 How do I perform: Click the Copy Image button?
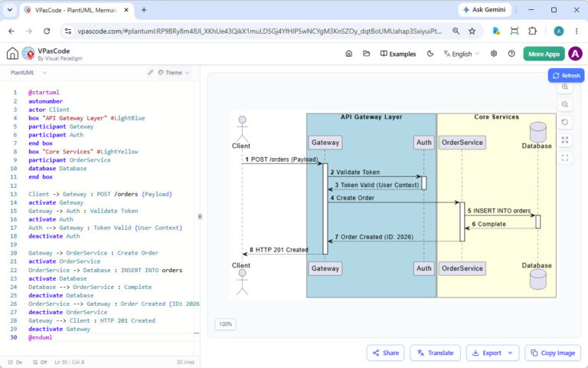point(553,353)
